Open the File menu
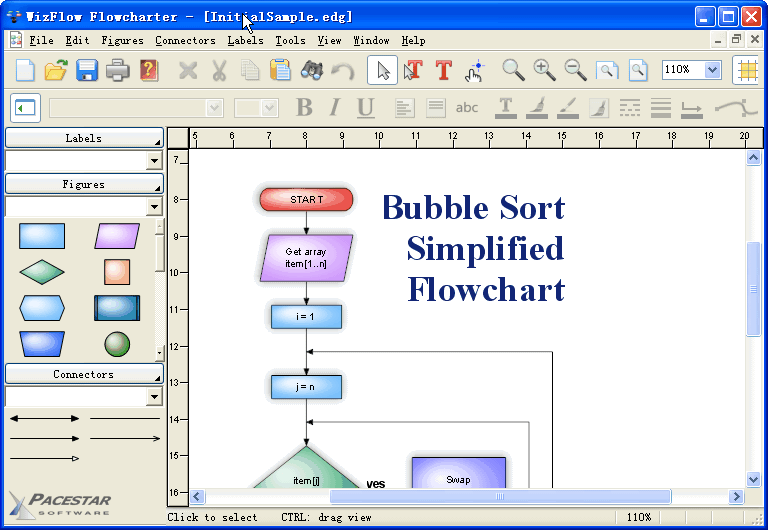The width and height of the screenshot is (768, 530). [41, 41]
